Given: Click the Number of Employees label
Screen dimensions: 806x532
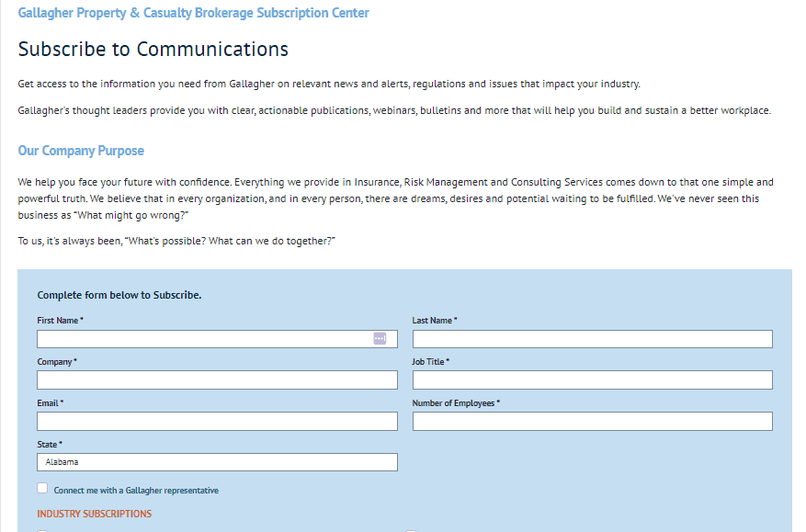Looking at the screenshot, I should (454, 403).
